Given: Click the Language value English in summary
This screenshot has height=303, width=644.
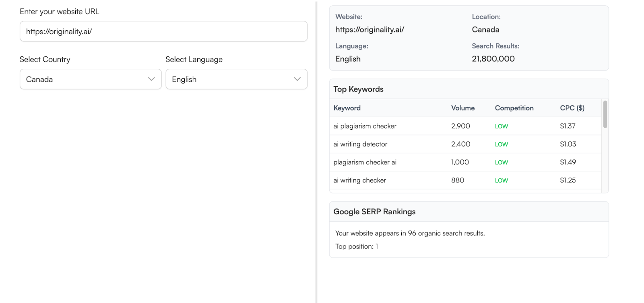Looking at the screenshot, I should point(348,59).
